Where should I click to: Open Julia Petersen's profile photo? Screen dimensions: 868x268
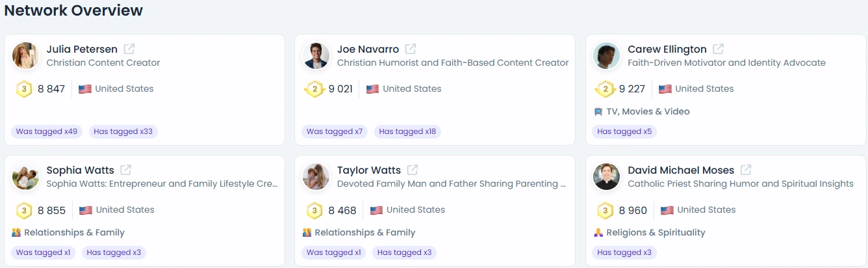pyautogui.click(x=26, y=55)
